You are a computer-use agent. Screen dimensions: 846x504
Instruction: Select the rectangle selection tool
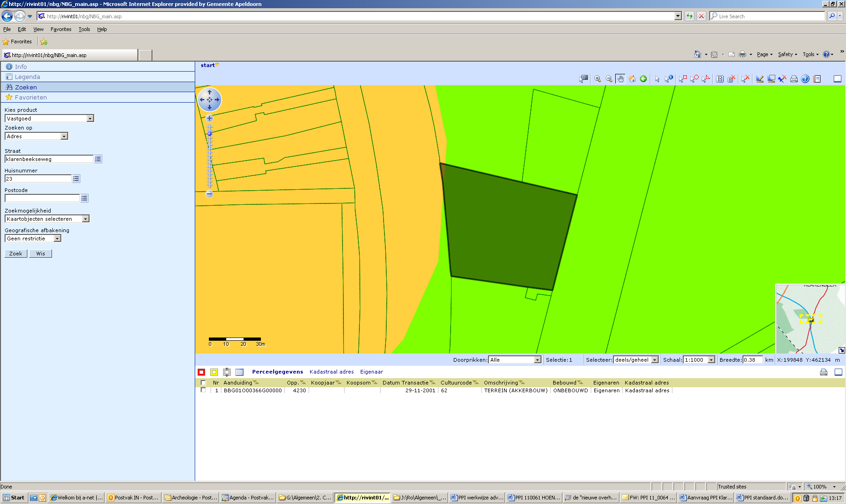(683, 79)
